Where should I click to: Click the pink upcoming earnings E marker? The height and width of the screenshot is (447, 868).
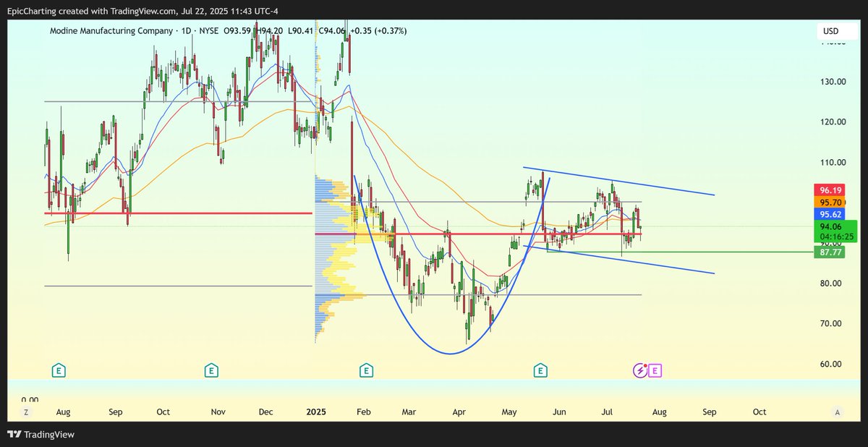pos(655,371)
